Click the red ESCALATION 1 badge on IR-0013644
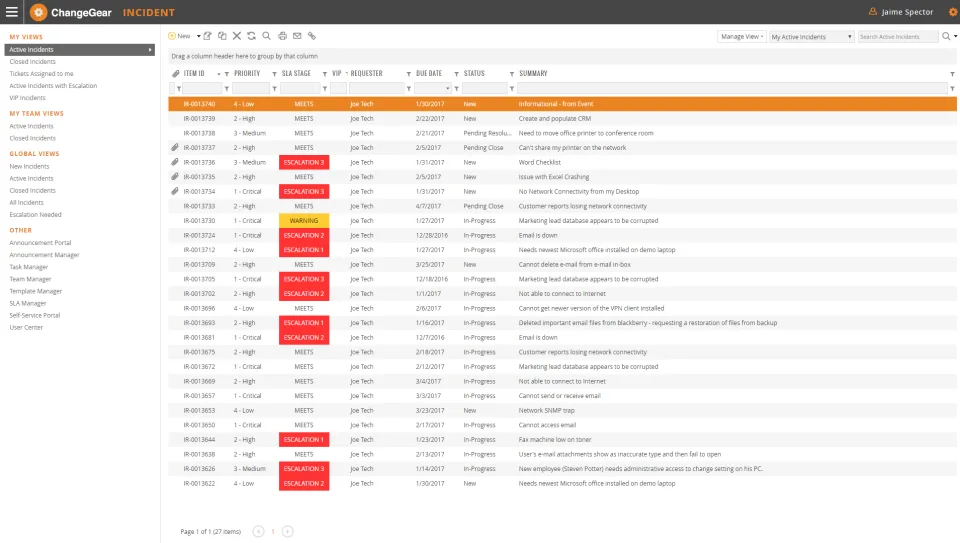The width and height of the screenshot is (960, 543). pos(304,440)
